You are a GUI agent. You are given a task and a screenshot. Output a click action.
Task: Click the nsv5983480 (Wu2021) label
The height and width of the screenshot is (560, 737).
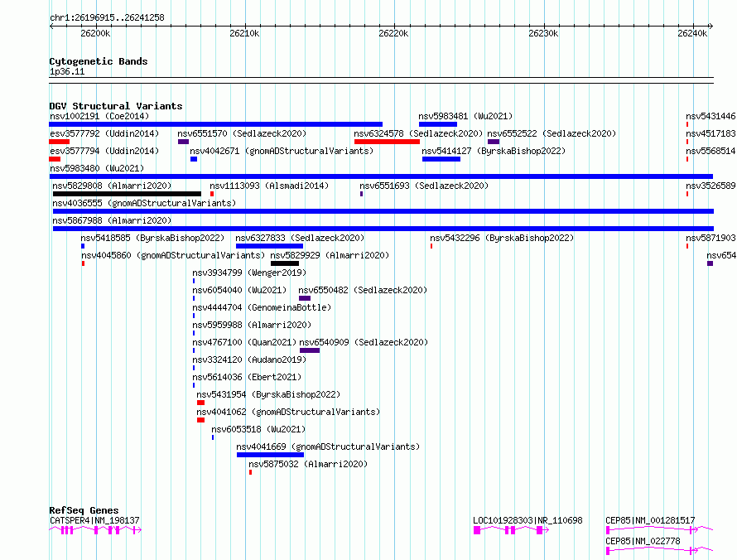click(x=97, y=168)
